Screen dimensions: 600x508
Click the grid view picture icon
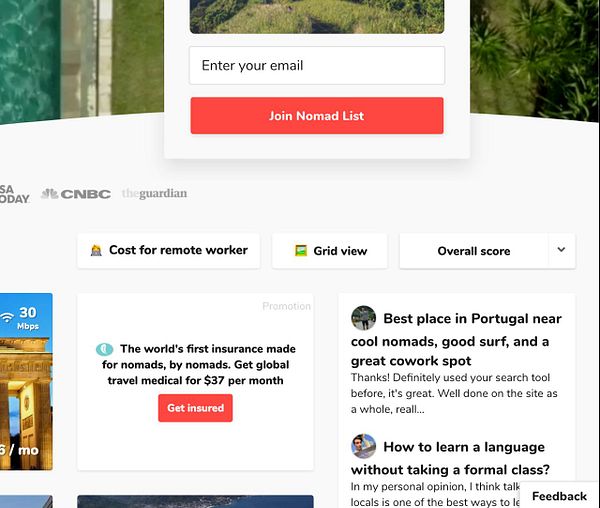(301, 251)
